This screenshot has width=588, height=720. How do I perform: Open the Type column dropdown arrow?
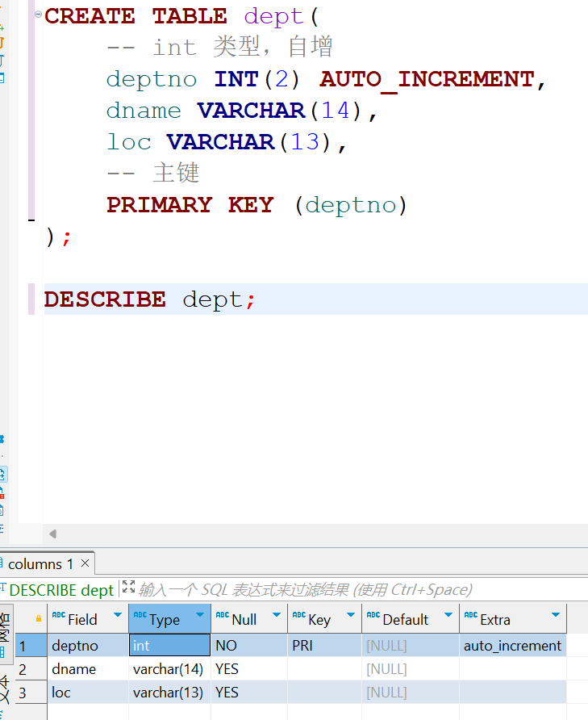[200, 616]
